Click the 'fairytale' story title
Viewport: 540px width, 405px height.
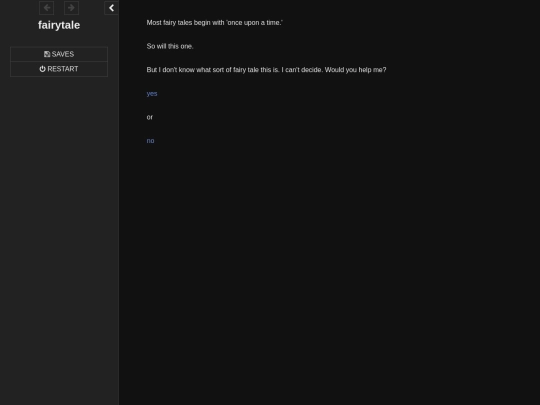[x=59, y=25]
